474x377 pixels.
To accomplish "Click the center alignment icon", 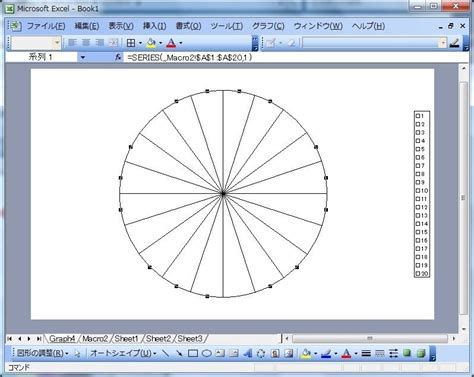I will [86, 43].
